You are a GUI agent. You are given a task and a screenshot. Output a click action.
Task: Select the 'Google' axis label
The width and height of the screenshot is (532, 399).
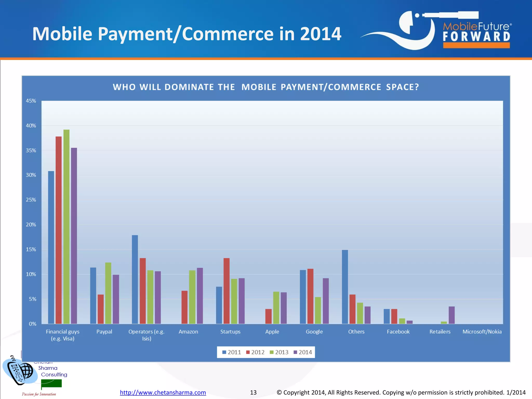pos(314,332)
